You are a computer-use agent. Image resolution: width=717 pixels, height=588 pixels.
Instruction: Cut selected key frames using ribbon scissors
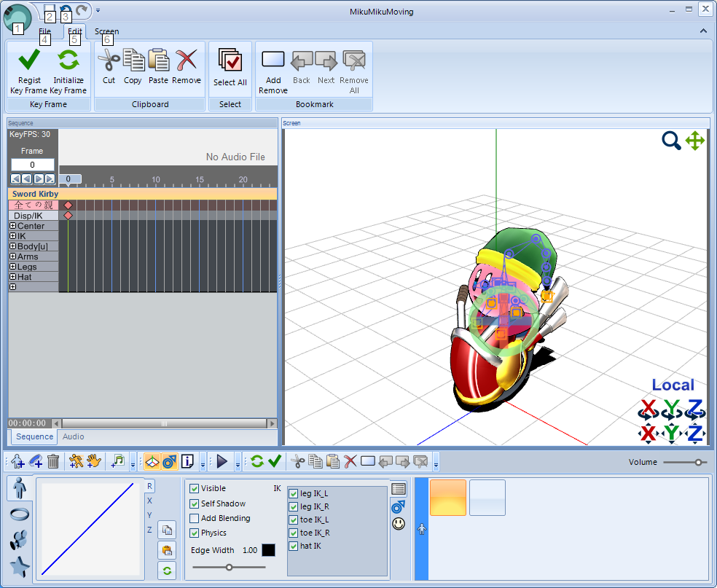point(109,67)
